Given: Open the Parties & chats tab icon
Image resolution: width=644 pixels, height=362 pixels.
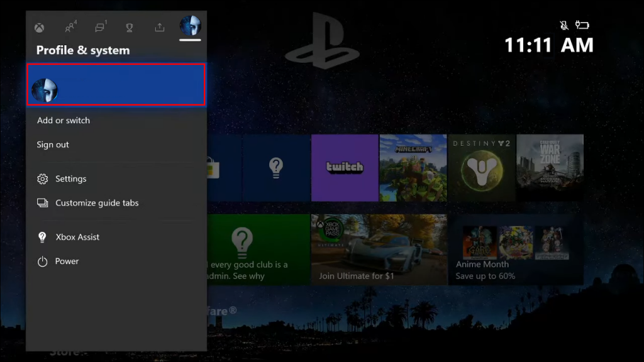Looking at the screenshot, I should [69, 28].
